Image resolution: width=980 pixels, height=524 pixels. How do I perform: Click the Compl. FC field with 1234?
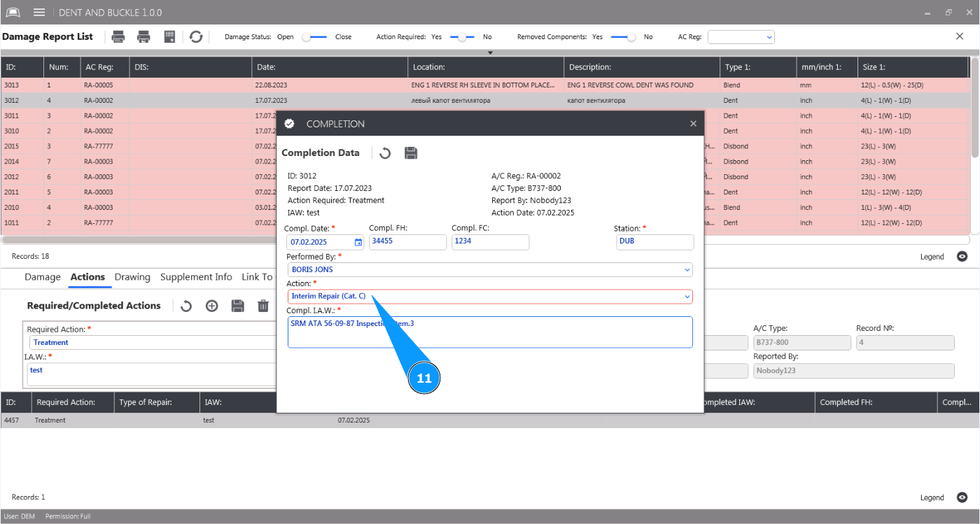490,242
